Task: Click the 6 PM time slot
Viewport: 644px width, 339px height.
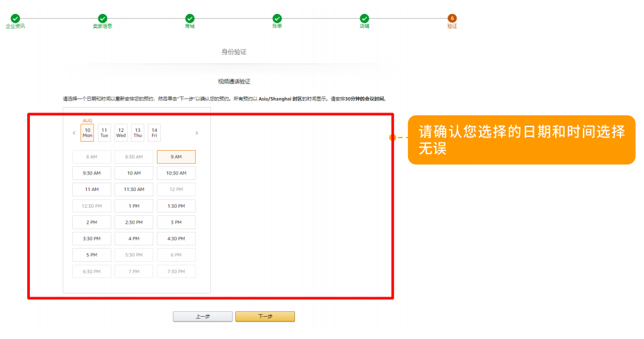Action: 176,255
